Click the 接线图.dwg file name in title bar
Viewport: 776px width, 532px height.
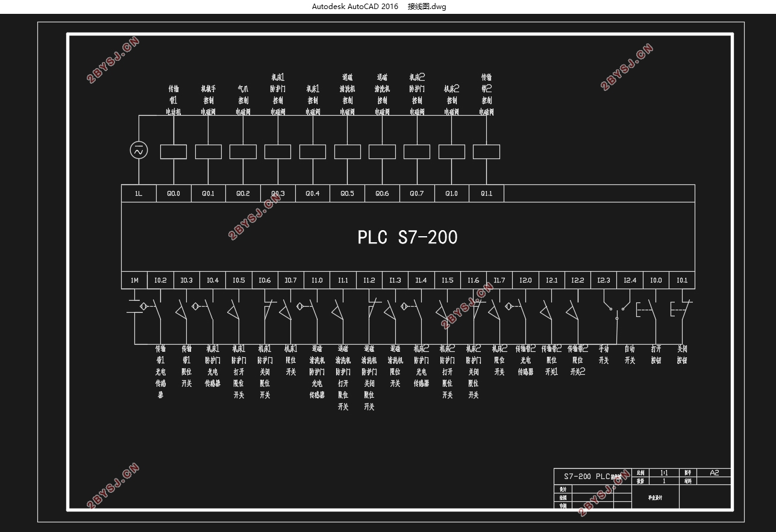click(427, 7)
